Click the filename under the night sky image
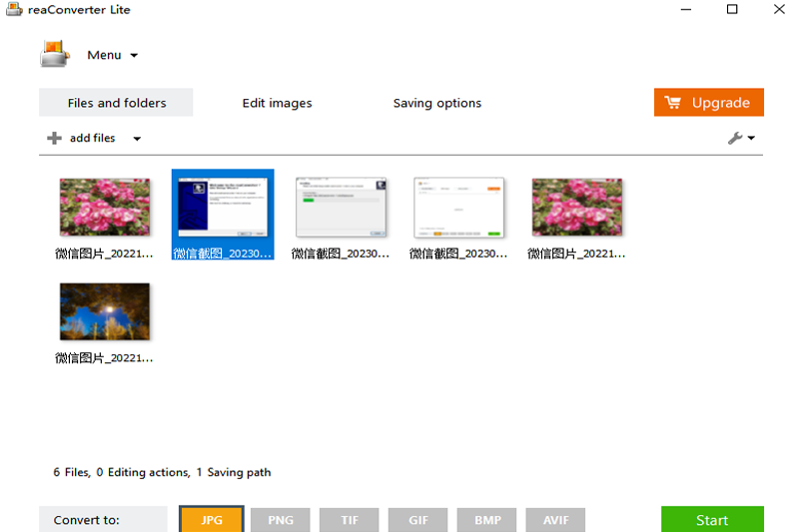Viewport: 799px width, 532px height. click(104, 358)
